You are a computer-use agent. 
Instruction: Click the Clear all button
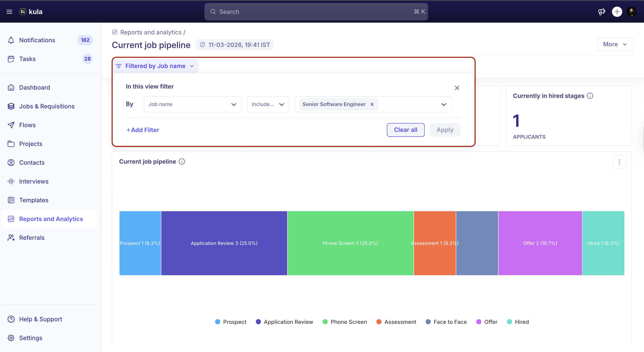click(x=405, y=130)
